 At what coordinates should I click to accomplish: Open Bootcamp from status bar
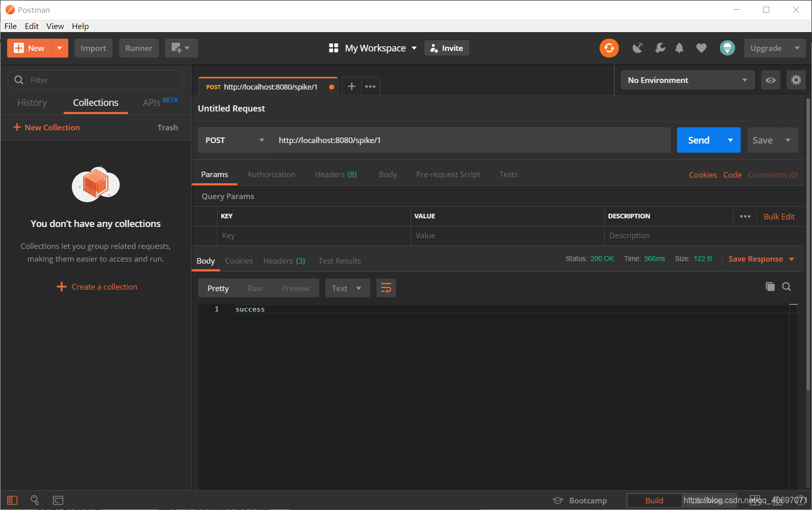point(580,500)
